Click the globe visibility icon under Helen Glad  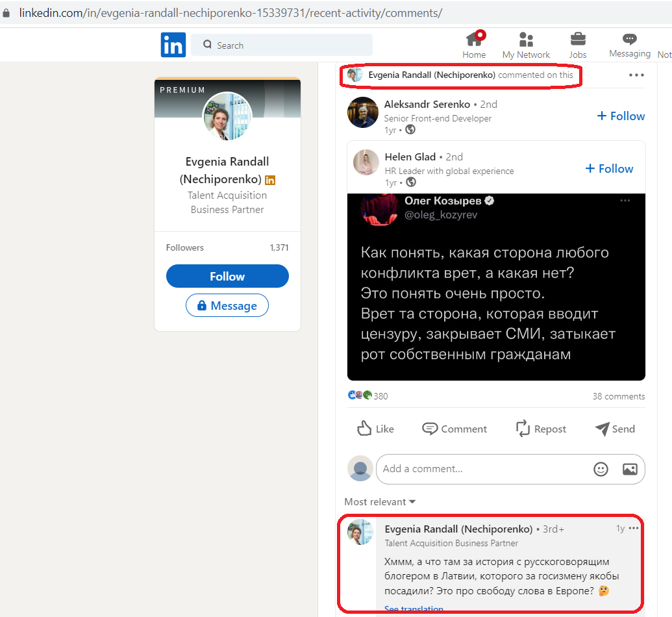point(411,183)
